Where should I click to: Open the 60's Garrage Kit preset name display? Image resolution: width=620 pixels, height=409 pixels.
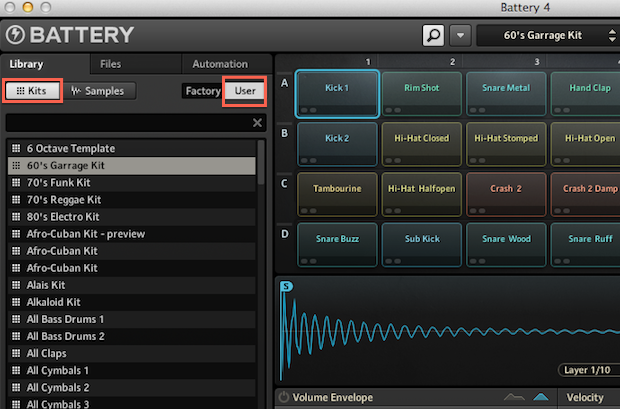[542, 36]
